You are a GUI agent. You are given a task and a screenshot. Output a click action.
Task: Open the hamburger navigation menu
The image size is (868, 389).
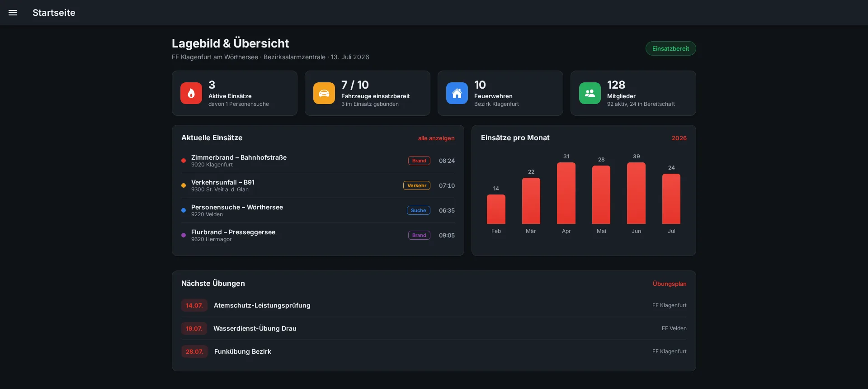(13, 13)
